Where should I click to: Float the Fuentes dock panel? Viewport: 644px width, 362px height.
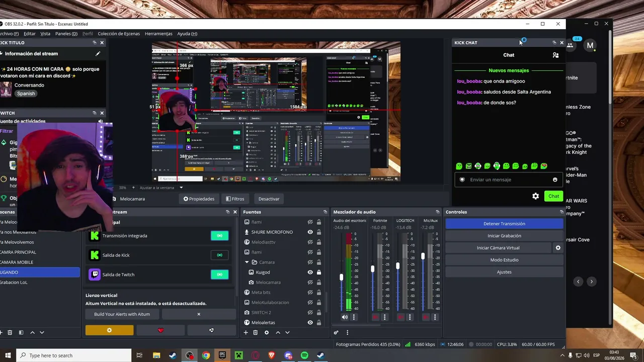325,212
